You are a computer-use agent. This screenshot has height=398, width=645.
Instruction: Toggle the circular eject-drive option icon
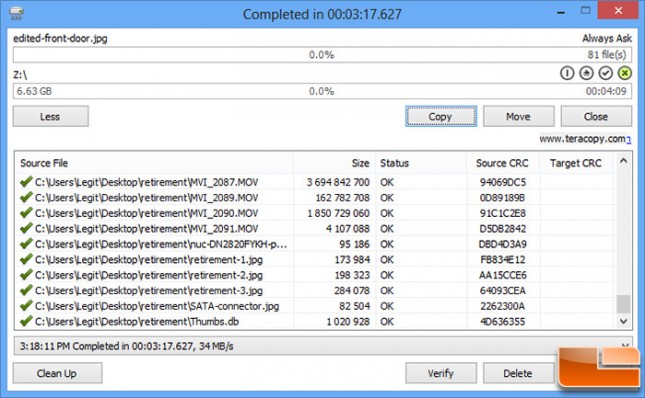tap(586, 73)
